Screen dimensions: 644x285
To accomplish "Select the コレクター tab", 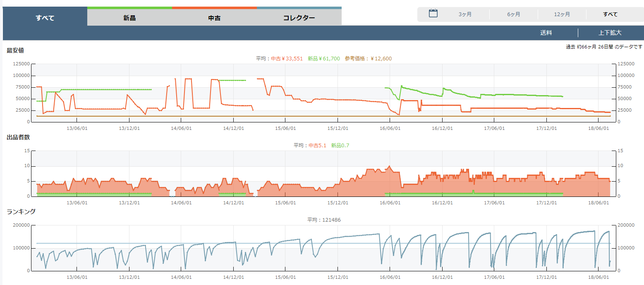I will click(x=299, y=18).
